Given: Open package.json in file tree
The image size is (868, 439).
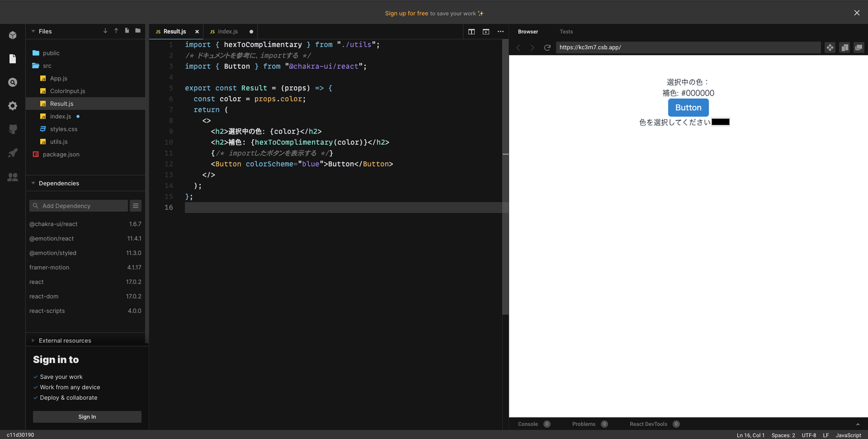Looking at the screenshot, I should [61, 155].
